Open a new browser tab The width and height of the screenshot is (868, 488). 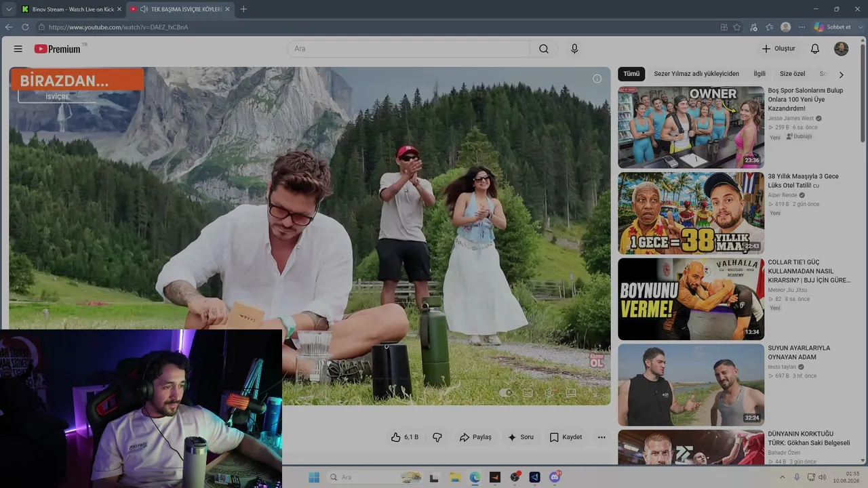pos(243,9)
